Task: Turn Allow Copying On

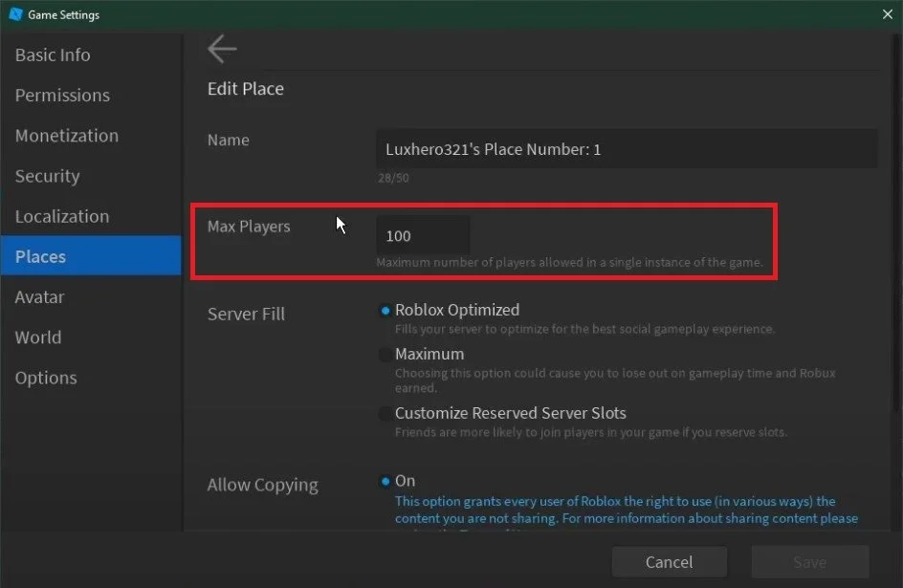Action: pos(385,481)
